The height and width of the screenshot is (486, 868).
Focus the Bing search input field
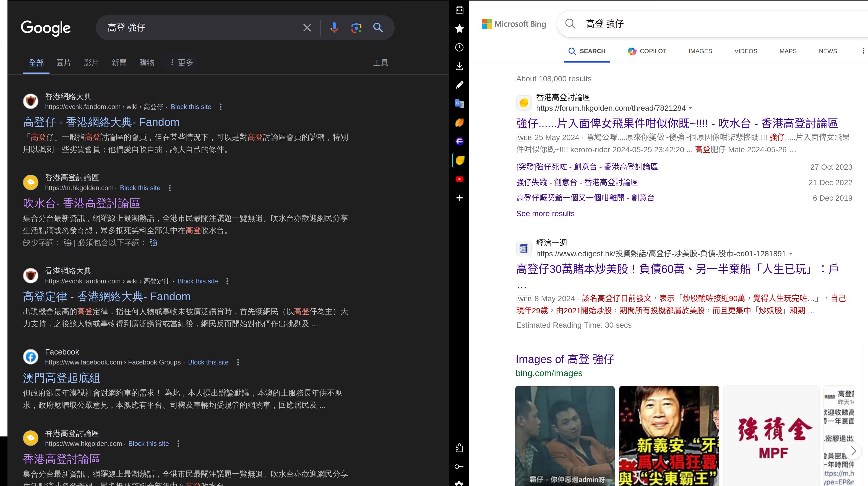pos(724,24)
